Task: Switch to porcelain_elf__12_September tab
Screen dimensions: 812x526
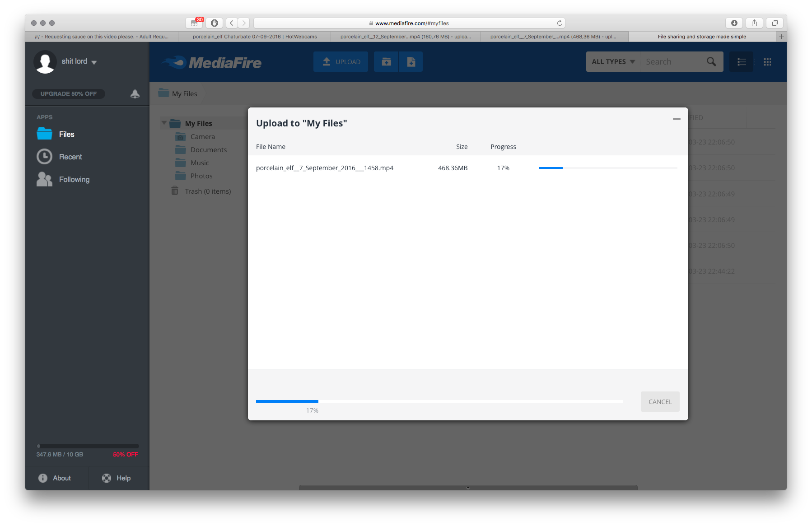Action: [406, 37]
